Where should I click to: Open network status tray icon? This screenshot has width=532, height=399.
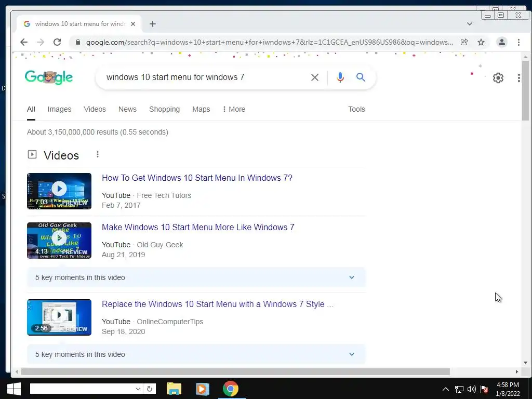(459, 389)
